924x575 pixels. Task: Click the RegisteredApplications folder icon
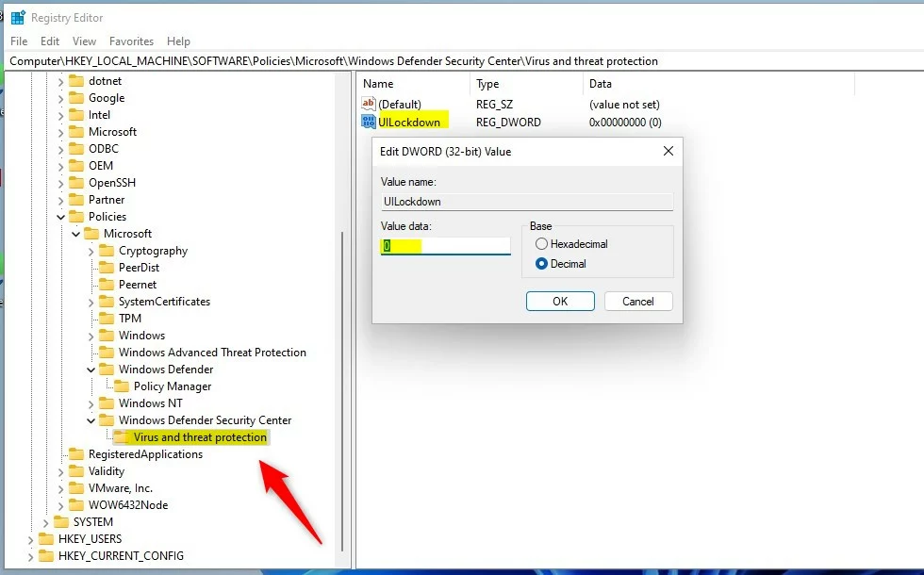coord(76,454)
